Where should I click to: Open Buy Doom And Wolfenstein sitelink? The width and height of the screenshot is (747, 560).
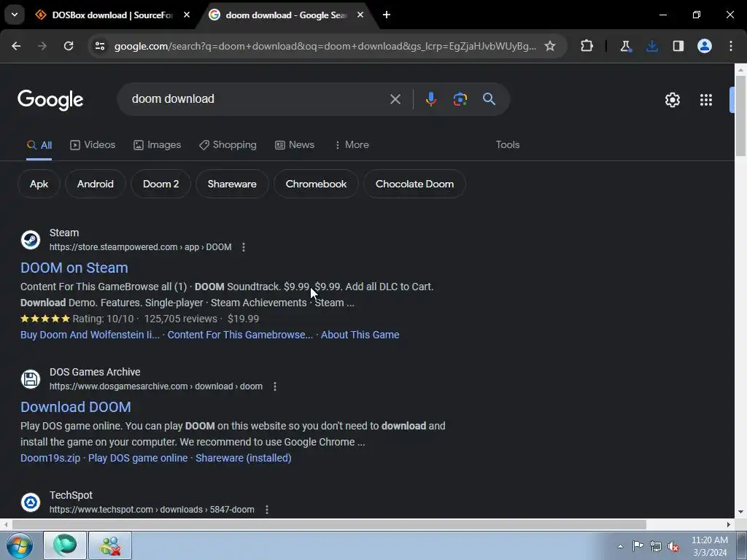point(90,335)
